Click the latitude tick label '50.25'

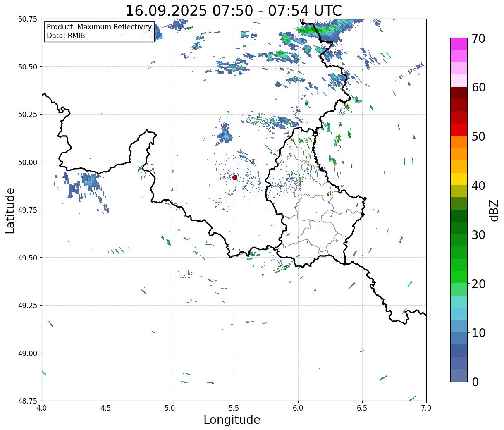[28, 115]
